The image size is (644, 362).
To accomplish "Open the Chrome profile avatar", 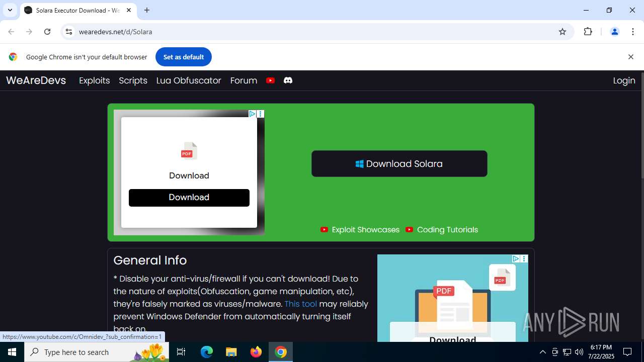I will tap(614, 32).
